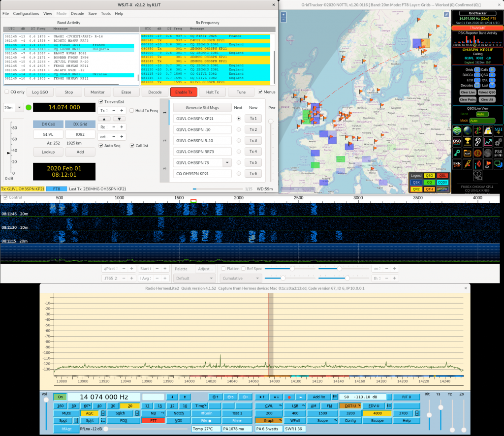Click the red PTT button in Quisk
504x436 pixels.
click(x=154, y=421)
